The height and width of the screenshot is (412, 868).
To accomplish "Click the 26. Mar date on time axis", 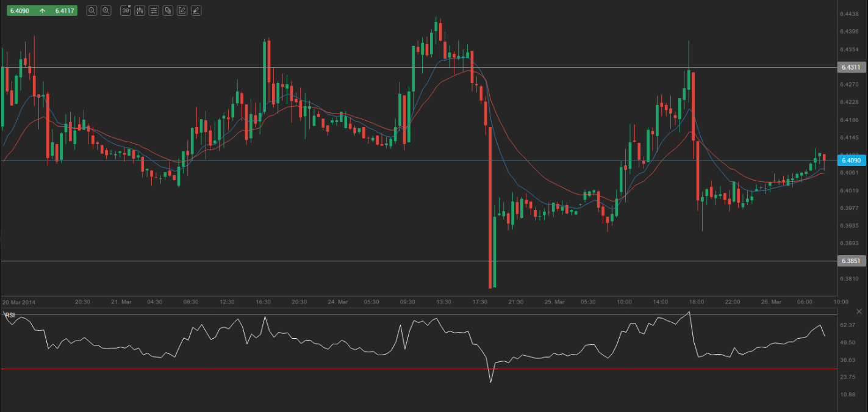I will coord(770,302).
